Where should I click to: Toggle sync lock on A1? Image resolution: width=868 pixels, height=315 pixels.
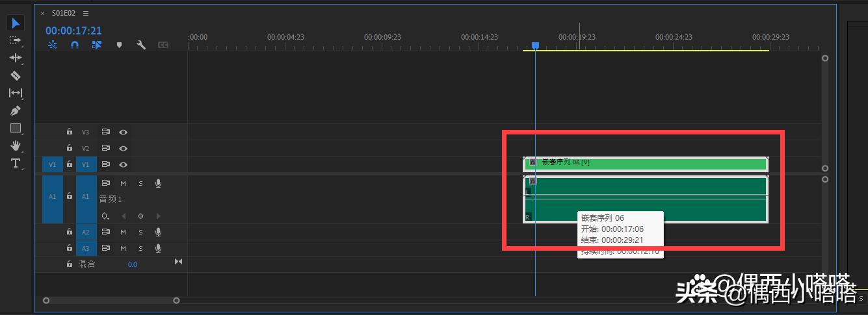pyautogui.click(x=106, y=183)
